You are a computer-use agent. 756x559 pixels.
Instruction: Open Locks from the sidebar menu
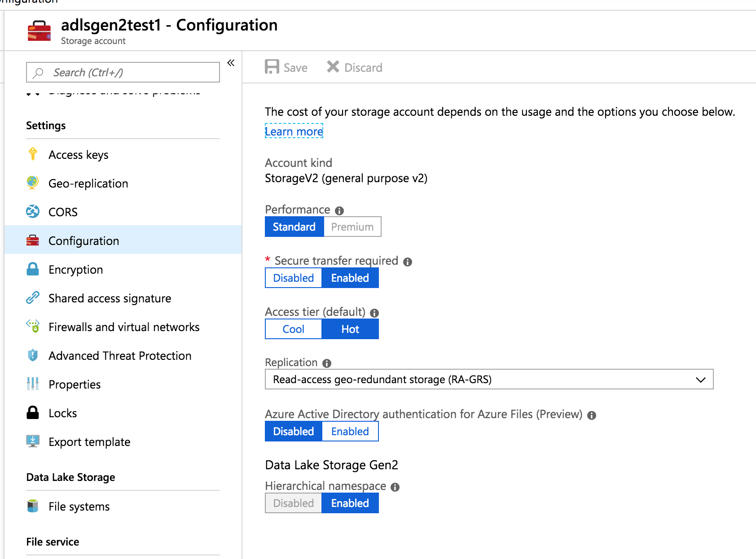(x=62, y=413)
